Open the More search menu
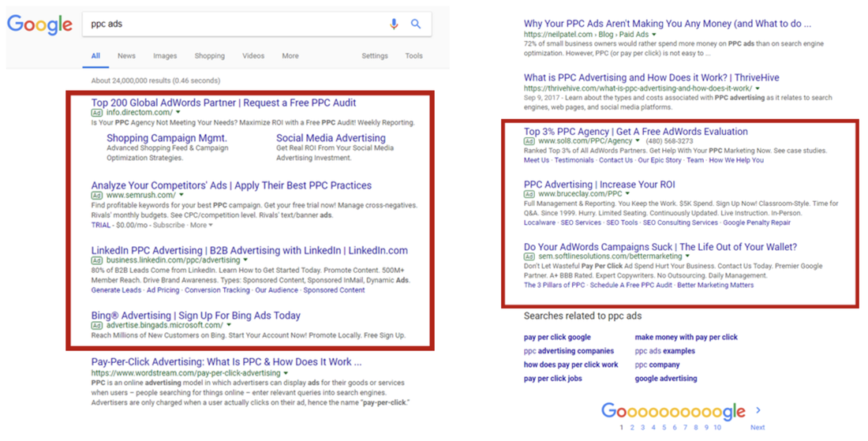 click(x=290, y=56)
